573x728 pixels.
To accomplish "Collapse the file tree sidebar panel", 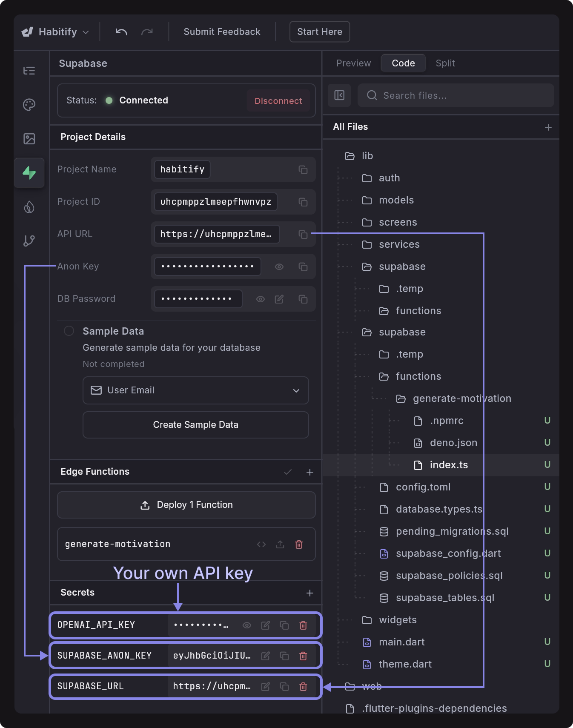I will [339, 95].
